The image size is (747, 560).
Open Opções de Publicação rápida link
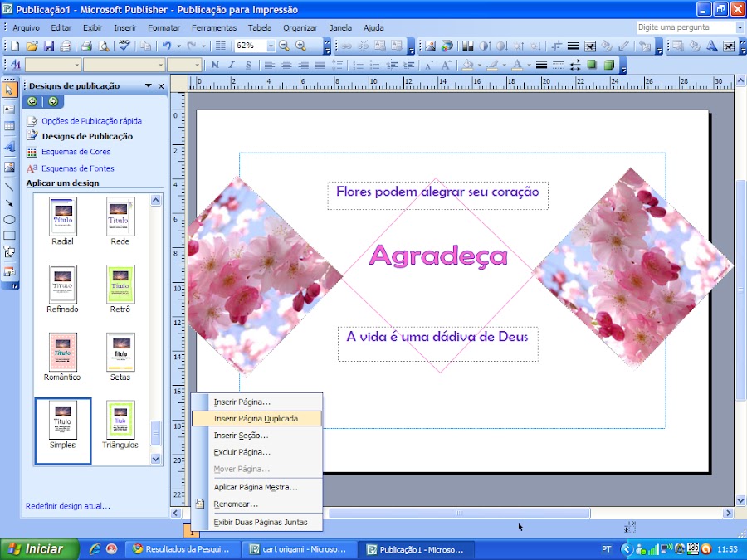[91, 121]
